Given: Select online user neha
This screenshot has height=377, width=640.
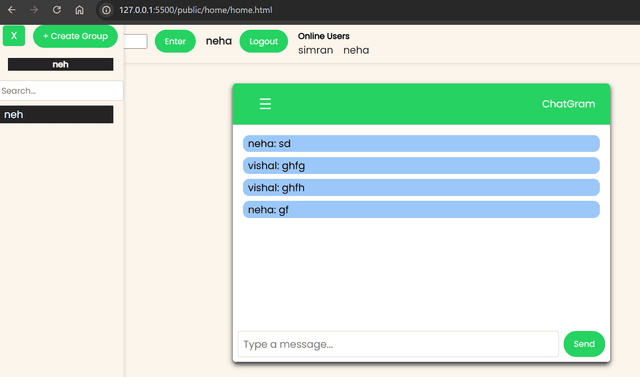Looking at the screenshot, I should 356,50.
